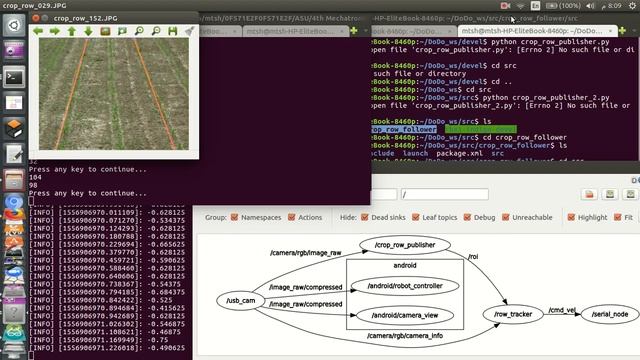Open the file cabinet icon in dock
Viewport: 640px width, 360px height.
[x=14, y=180]
